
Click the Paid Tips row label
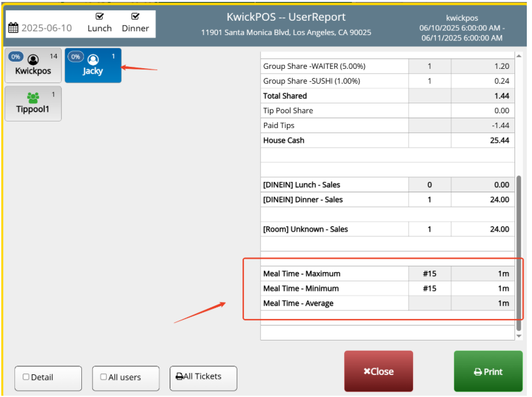pyautogui.click(x=279, y=125)
